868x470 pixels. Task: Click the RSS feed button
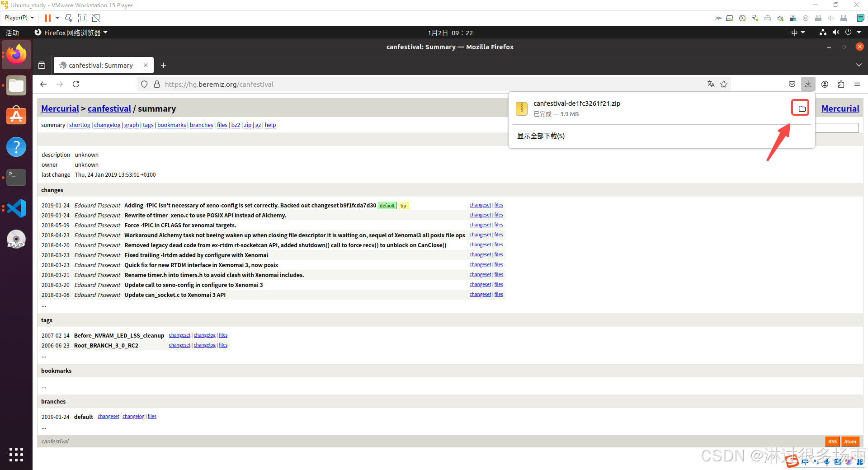[x=832, y=442]
